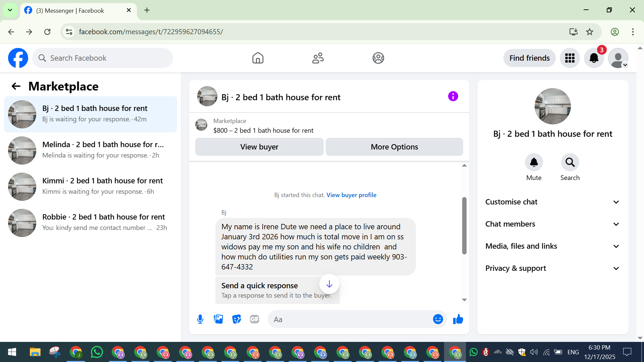Screen dimensions: 644x362
Task: Mute this conversation
Action: click(x=534, y=163)
